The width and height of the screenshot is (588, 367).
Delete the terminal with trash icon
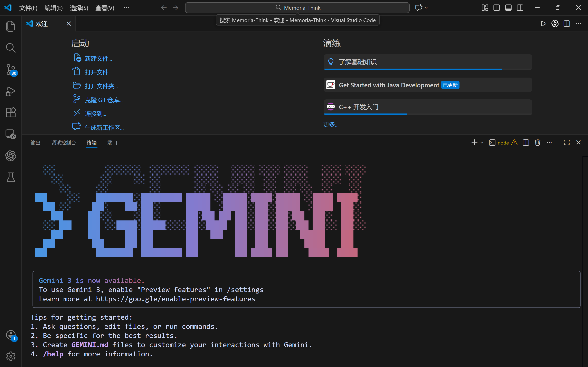click(538, 142)
